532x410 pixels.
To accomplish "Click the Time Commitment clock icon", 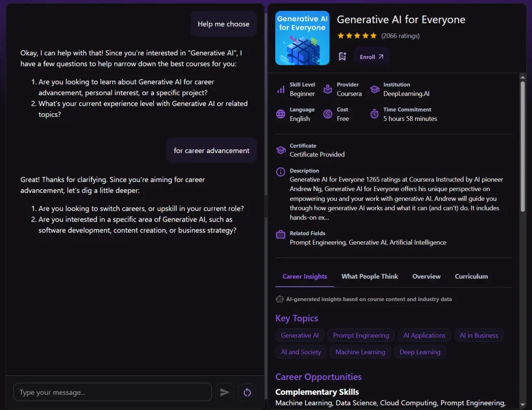I will 374,114.
